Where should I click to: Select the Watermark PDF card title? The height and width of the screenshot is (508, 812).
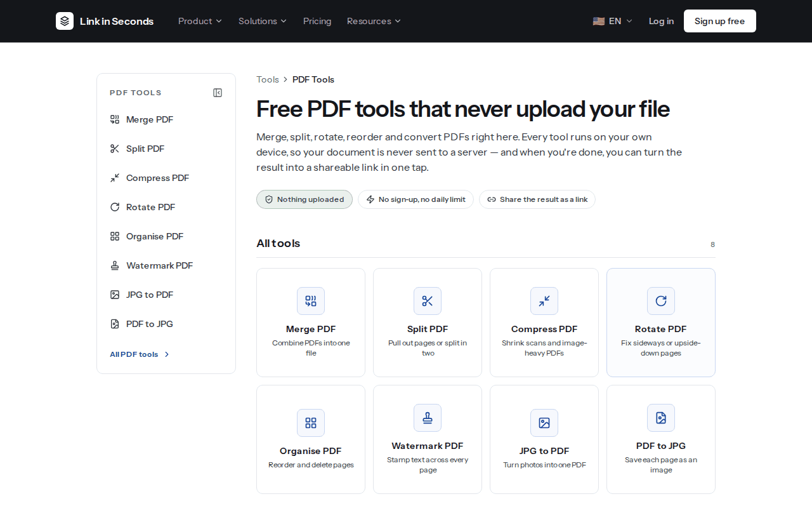[x=428, y=446]
